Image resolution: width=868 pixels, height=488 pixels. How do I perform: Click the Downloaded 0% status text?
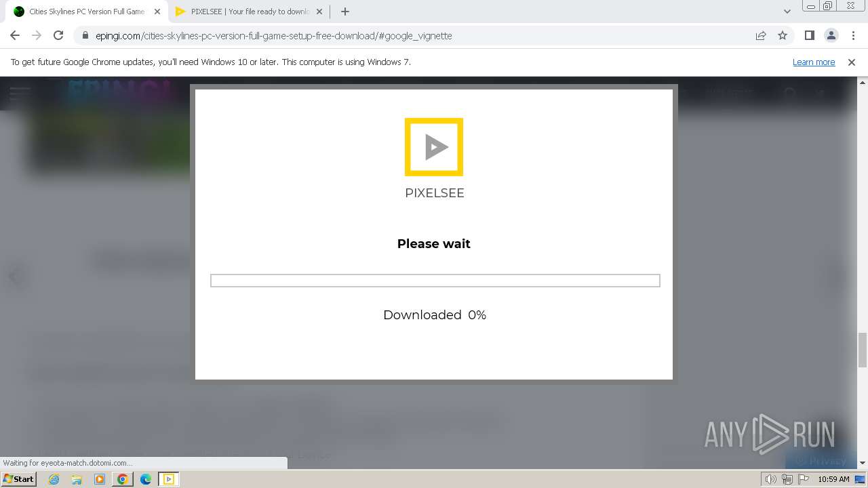point(435,314)
